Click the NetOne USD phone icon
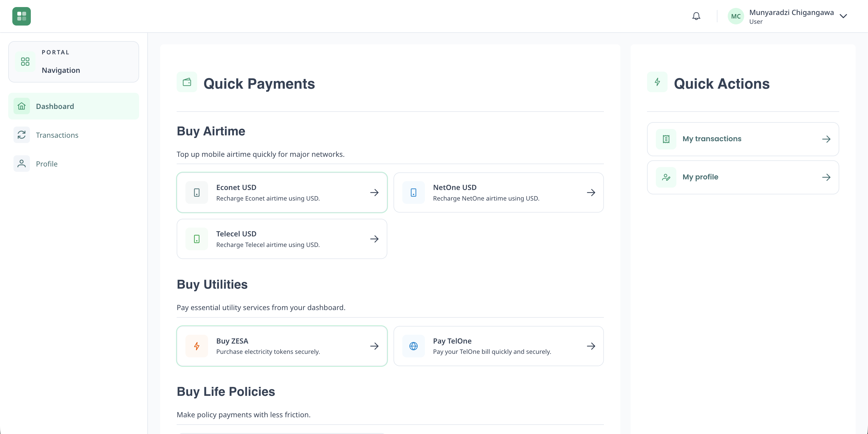This screenshot has width=868, height=434. click(x=413, y=193)
